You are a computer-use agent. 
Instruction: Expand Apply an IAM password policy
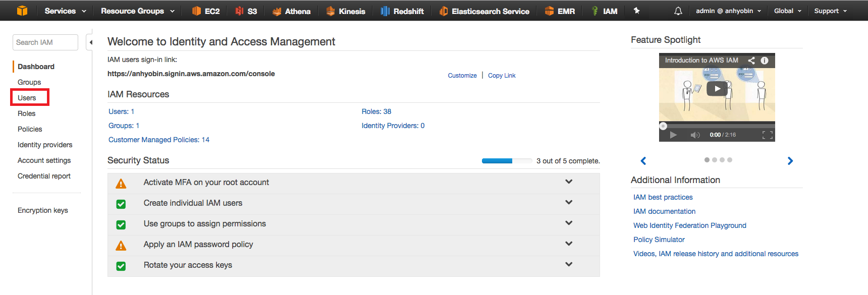[569, 244]
